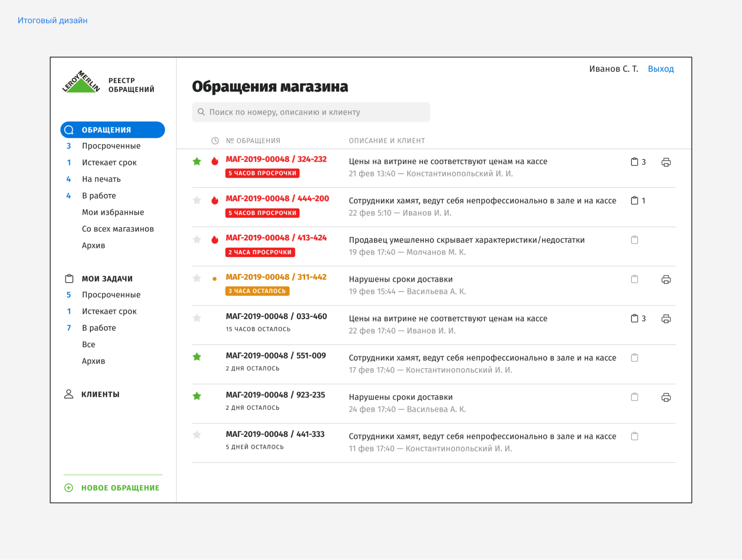742x560 pixels.
Task: Click the plus icon beside НОВОЕ ОБРАЩЕНИЕ
Action: tap(68, 488)
